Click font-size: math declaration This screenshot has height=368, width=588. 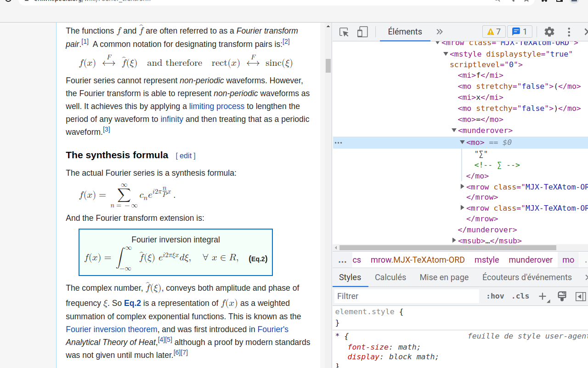tap(384, 347)
